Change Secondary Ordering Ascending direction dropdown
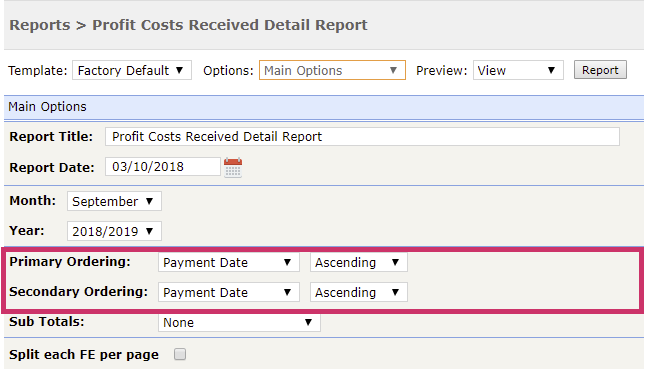Viewport: 645px width, 369px height. pos(359,292)
